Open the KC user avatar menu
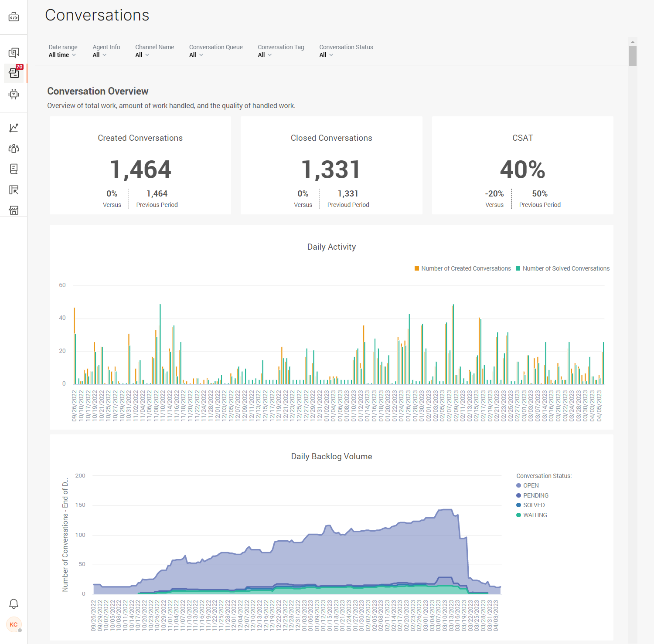Screen dimensions: 654x644 (14, 624)
